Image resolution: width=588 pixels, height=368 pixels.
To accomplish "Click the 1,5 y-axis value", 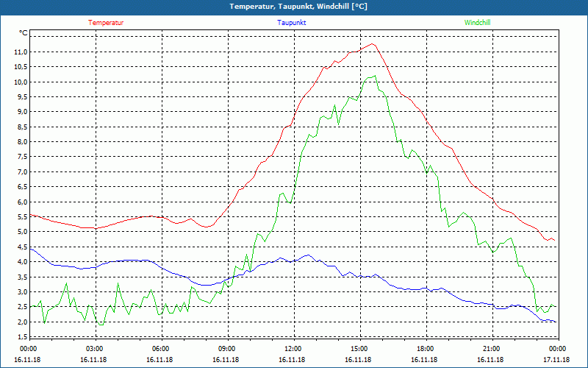I will point(22,337).
